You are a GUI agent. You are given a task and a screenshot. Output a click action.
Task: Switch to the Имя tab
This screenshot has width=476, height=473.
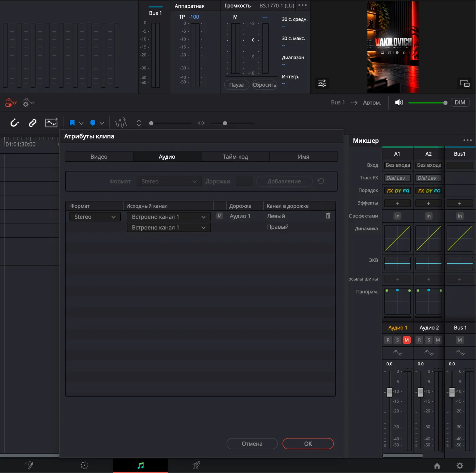[304, 157]
